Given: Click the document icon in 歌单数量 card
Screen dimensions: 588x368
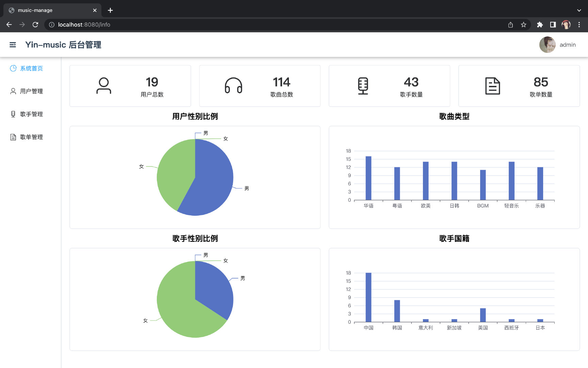Looking at the screenshot, I should coord(492,86).
